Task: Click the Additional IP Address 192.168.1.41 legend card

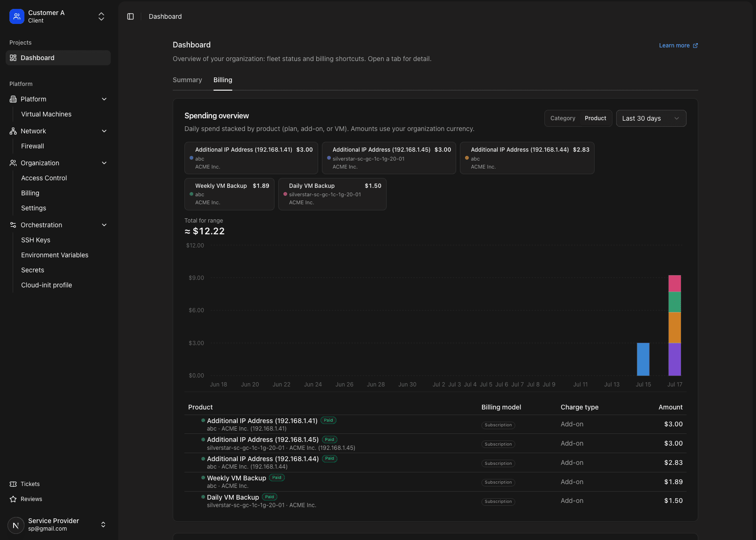Action: [251, 158]
